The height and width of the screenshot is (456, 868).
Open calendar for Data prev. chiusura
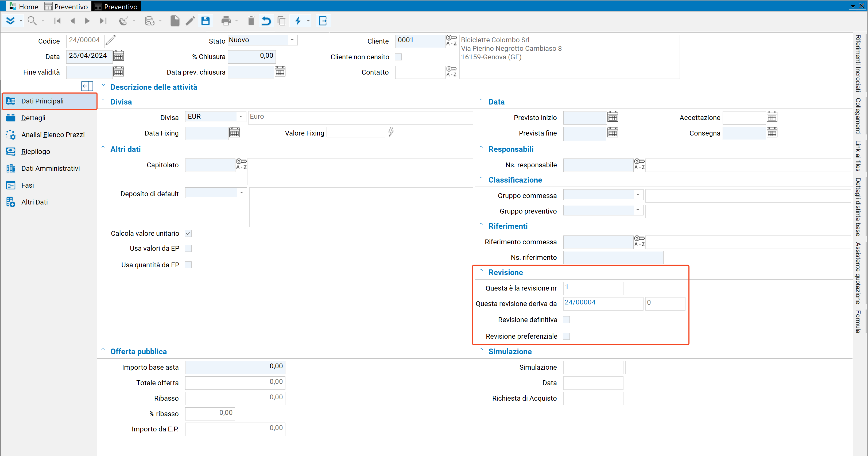point(280,71)
